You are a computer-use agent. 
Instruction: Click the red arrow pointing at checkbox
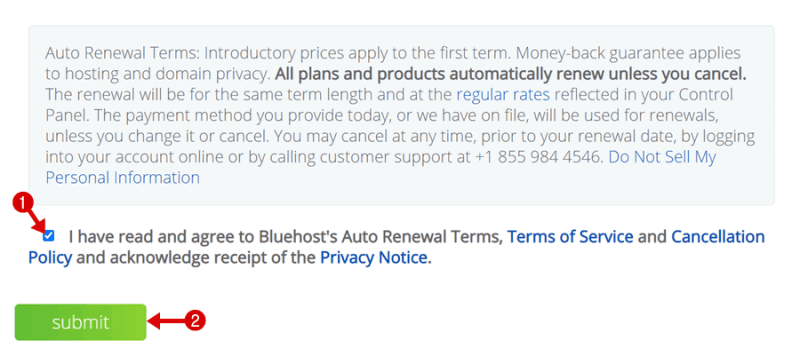pos(36,220)
